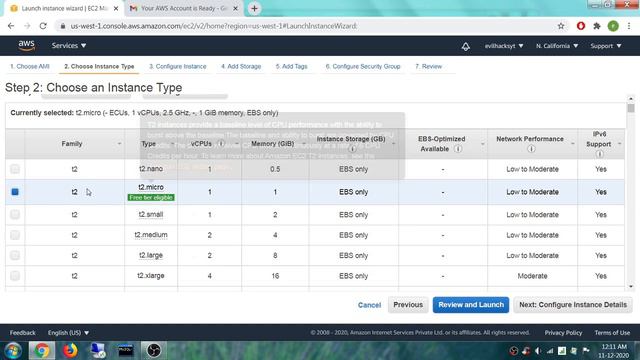Open the Terms of Use link
Image resolution: width=640 pixels, height=360 pixels.
(x=612, y=333)
